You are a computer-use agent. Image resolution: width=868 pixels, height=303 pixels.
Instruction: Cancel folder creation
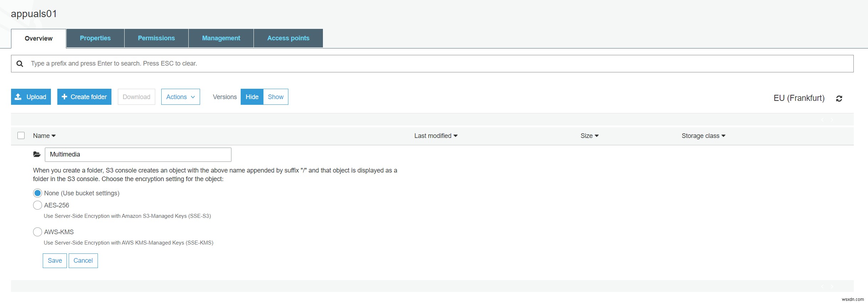point(83,261)
